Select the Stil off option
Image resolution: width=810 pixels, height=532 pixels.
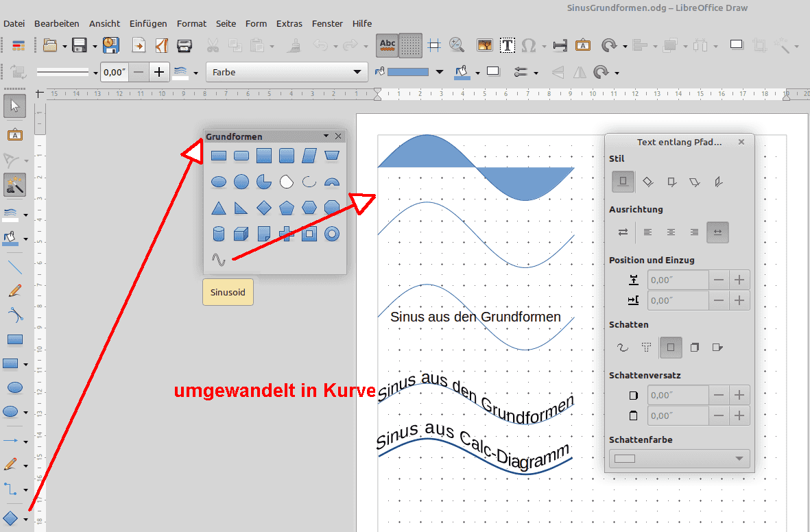[x=623, y=181]
